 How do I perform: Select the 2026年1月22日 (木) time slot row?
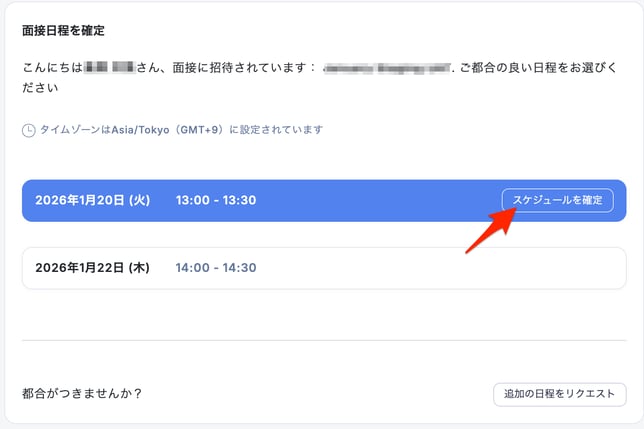pos(323,268)
